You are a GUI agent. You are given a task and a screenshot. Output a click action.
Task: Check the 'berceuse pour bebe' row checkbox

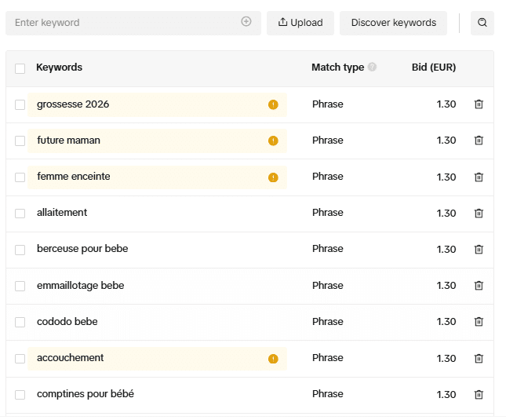[20, 250]
